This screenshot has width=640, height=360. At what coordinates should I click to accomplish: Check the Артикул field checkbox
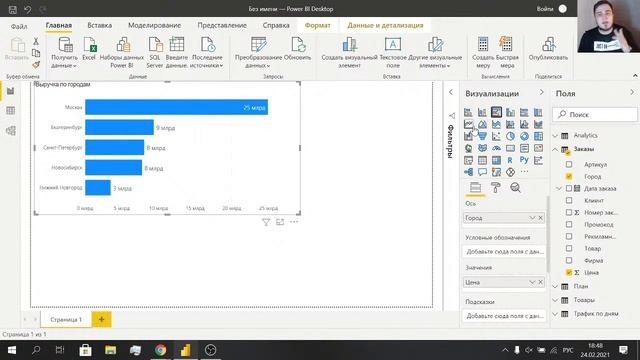pos(569,164)
